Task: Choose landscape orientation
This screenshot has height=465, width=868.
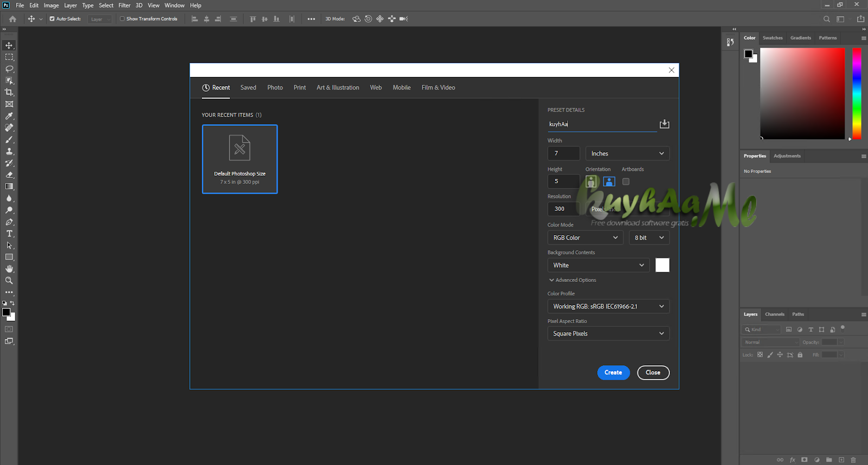Action: (609, 182)
